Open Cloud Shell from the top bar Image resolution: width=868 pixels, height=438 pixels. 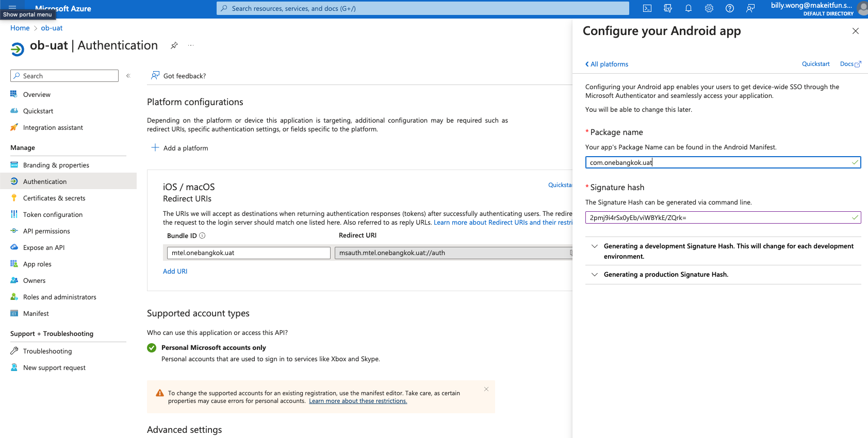pos(647,8)
